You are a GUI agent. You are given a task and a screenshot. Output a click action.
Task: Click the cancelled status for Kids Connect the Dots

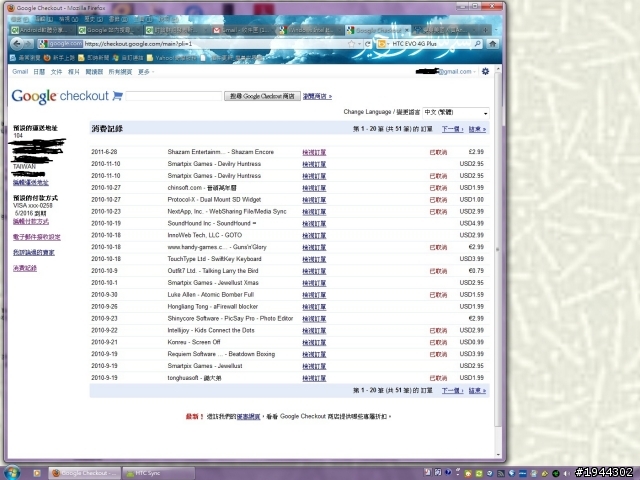coord(438,331)
